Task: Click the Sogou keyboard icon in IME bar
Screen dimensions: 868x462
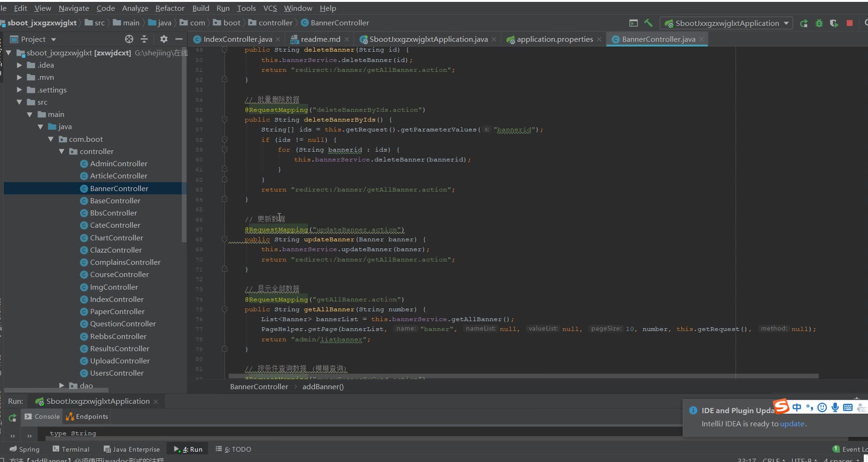Action: (848, 408)
